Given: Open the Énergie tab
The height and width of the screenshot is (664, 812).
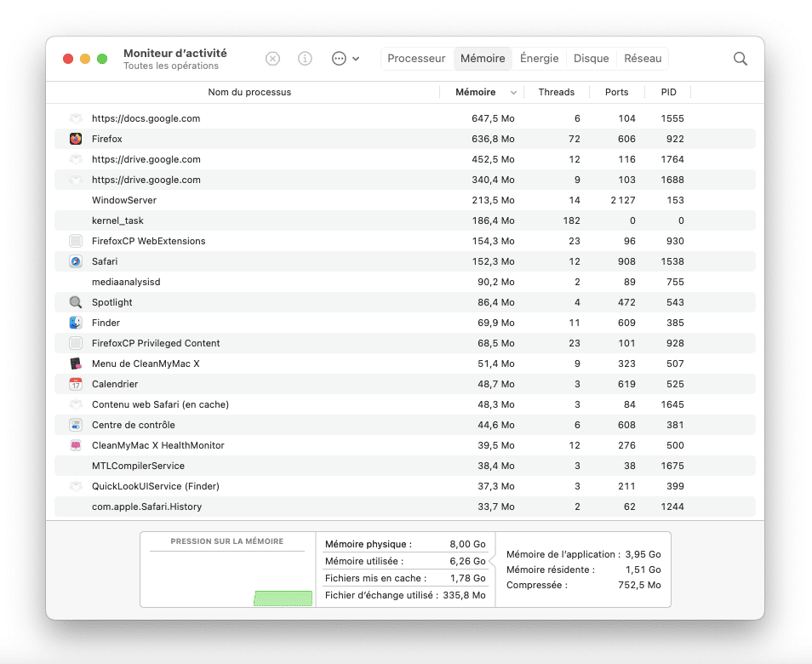Looking at the screenshot, I should tap(539, 59).
